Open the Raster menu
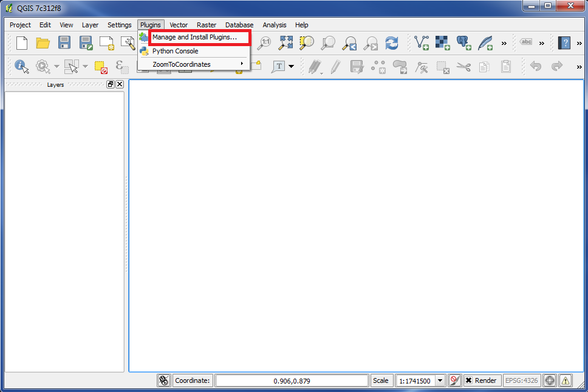This screenshot has height=392, width=588. [207, 25]
